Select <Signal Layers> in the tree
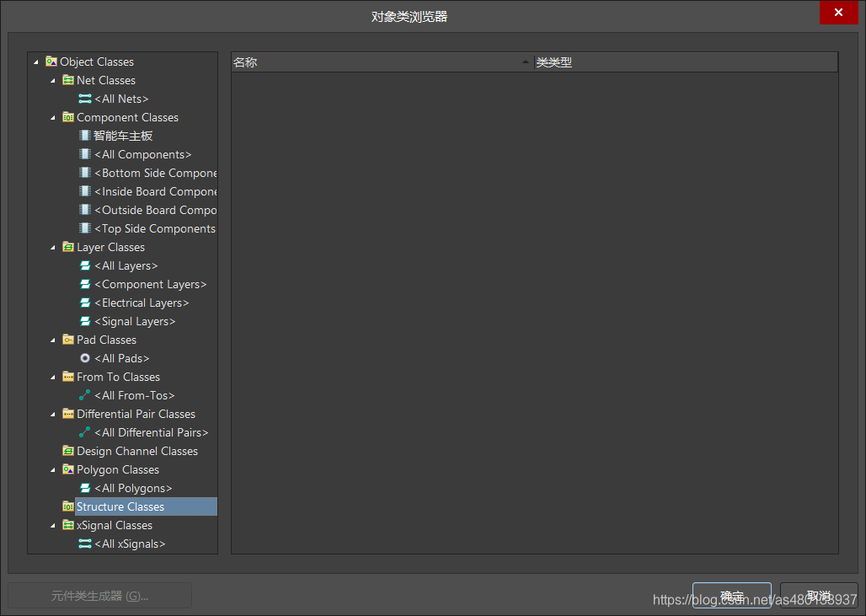Viewport: 866px width, 616px height. pyautogui.click(x=135, y=321)
